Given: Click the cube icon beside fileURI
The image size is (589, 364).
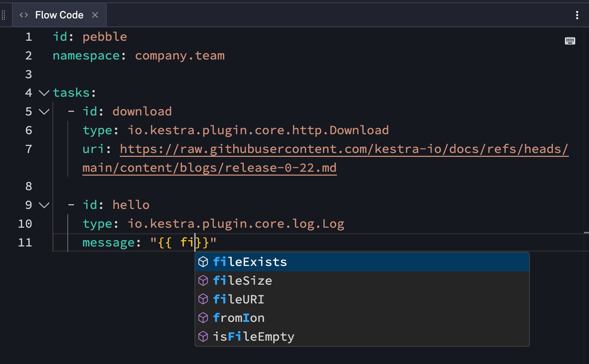Looking at the screenshot, I should pos(203,299).
